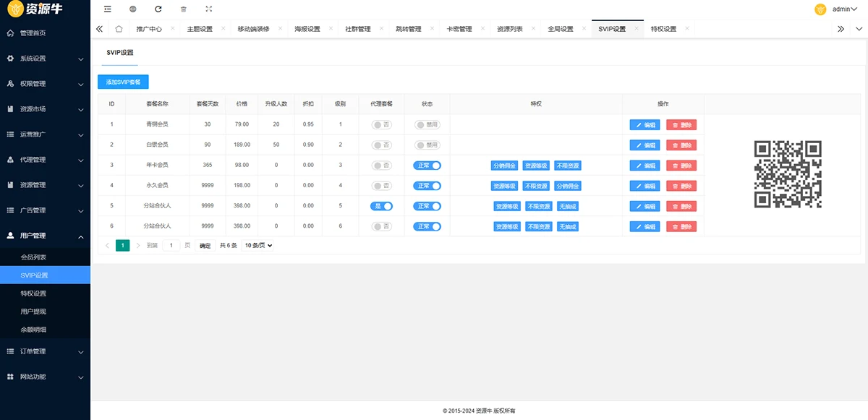Disable agent package toggle for row 5
This screenshot has height=420, width=868.
[381, 206]
